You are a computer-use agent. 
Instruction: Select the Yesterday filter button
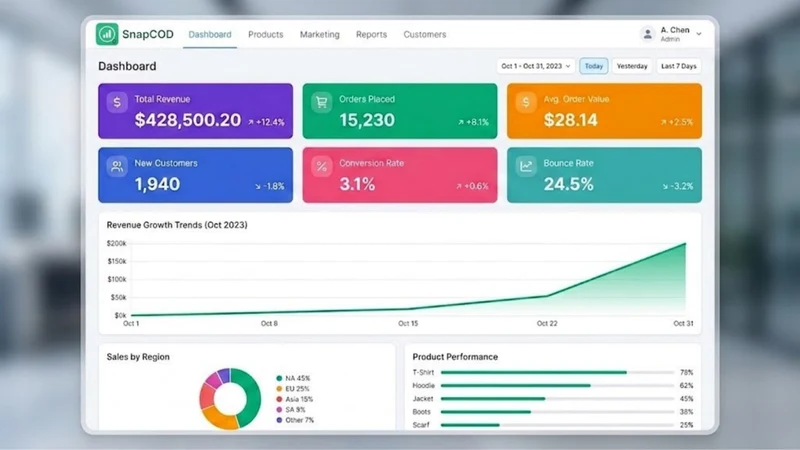pyautogui.click(x=632, y=66)
